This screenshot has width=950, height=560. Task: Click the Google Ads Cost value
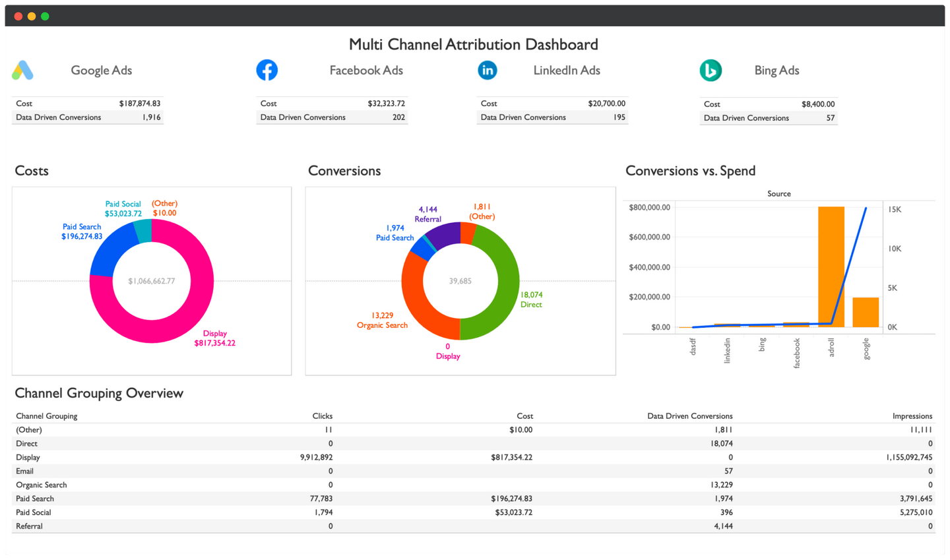141,103
